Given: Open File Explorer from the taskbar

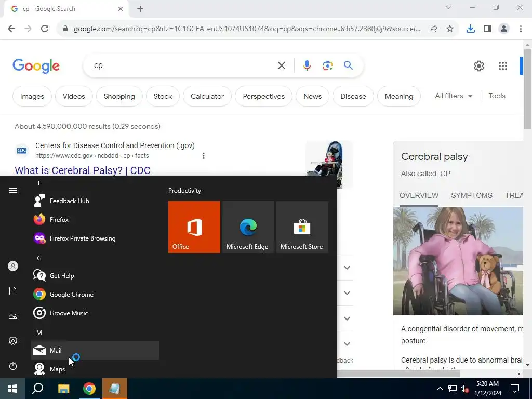Looking at the screenshot, I should [63, 389].
